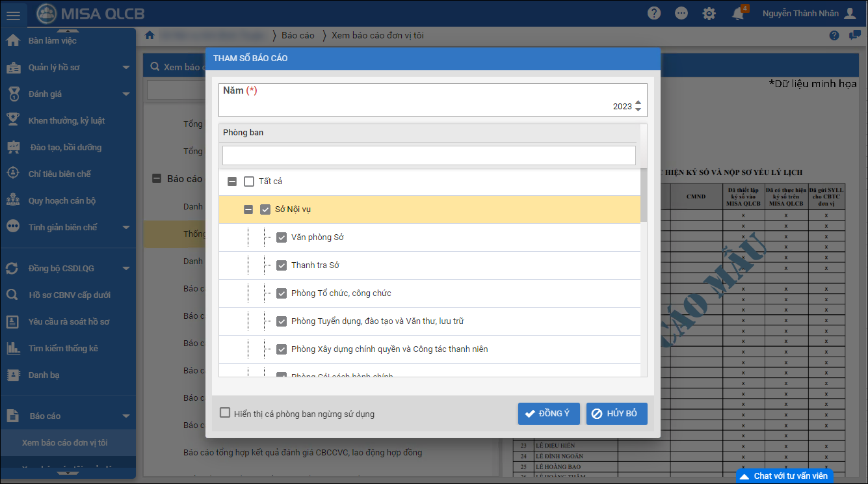The image size is (868, 484).
Task: Go to home via breadcrumb house icon
Action: pos(150,35)
